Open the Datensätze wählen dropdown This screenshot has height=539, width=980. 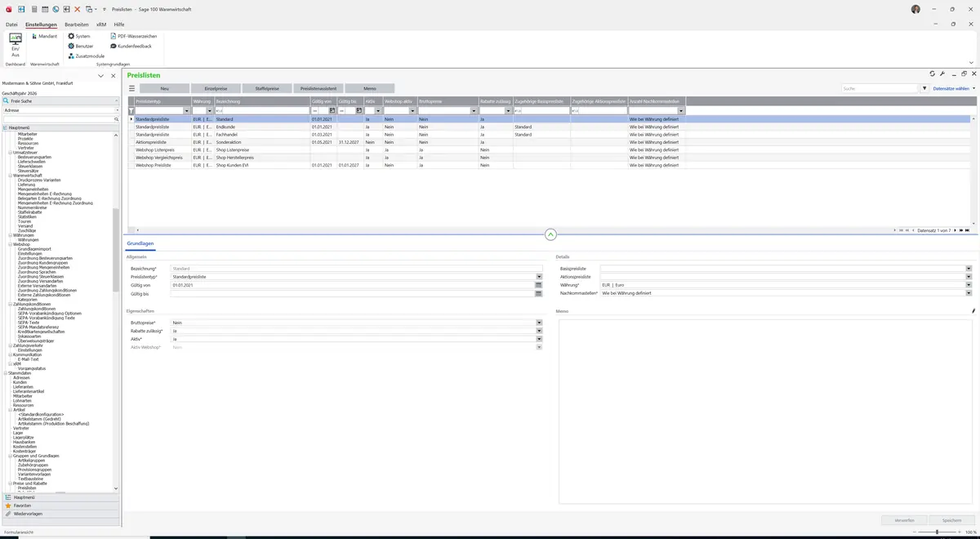click(954, 88)
